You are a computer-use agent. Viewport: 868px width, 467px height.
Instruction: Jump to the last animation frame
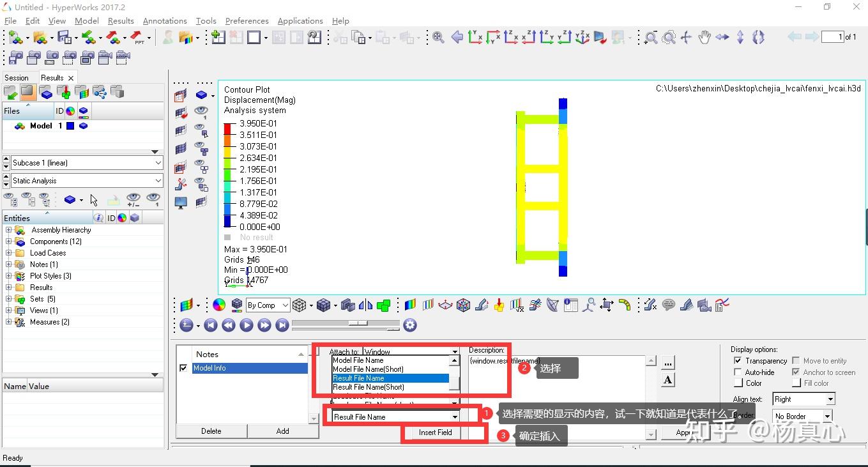tap(282, 325)
